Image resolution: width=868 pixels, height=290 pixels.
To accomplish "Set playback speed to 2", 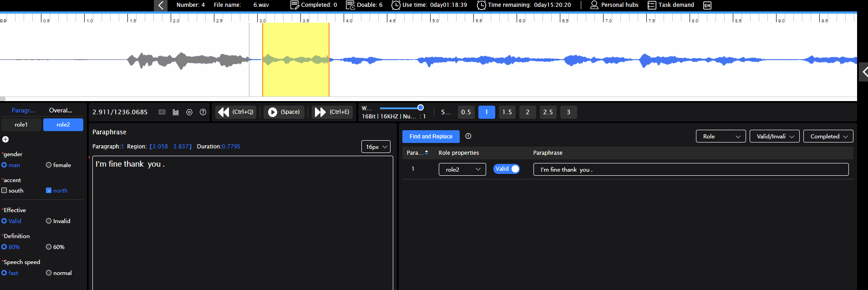I will [x=528, y=112].
